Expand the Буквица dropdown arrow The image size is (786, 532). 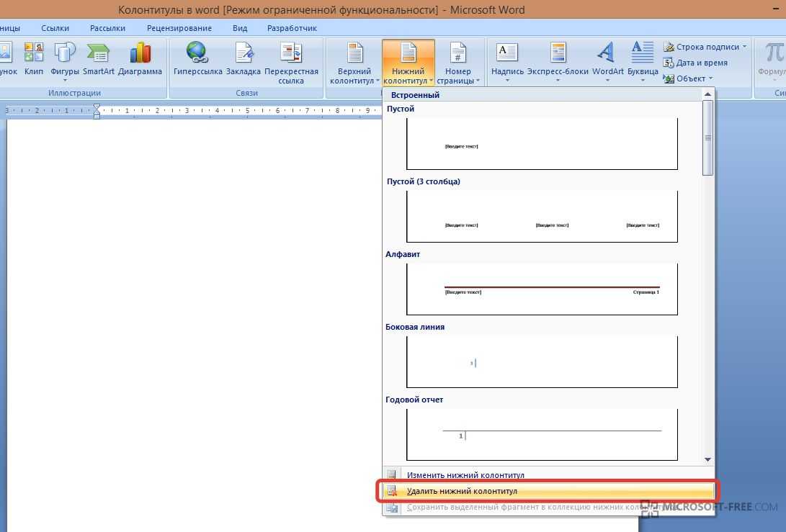tap(643, 80)
